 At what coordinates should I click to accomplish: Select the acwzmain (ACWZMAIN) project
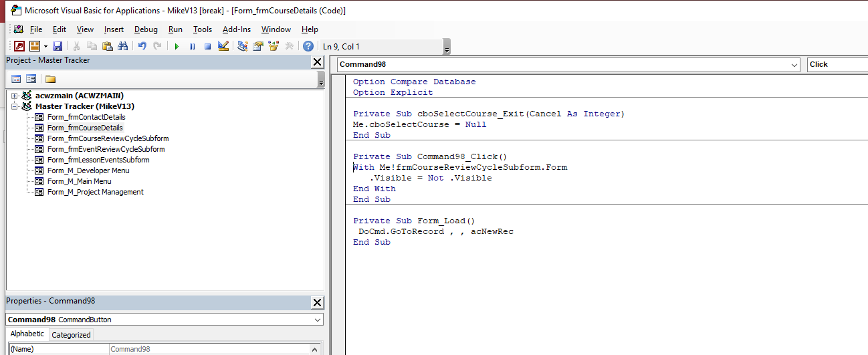coord(79,96)
